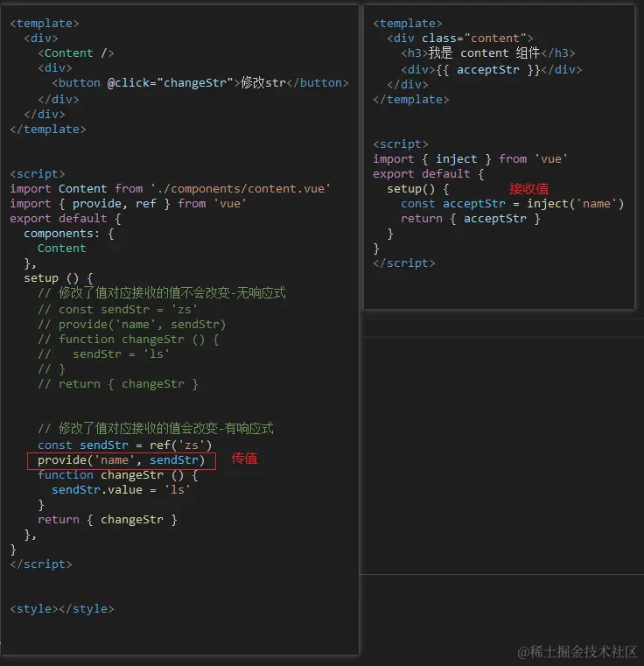Click commented line "// const sendStr = 'zs'"
The height and width of the screenshot is (666, 644).
pyautogui.click(x=117, y=310)
